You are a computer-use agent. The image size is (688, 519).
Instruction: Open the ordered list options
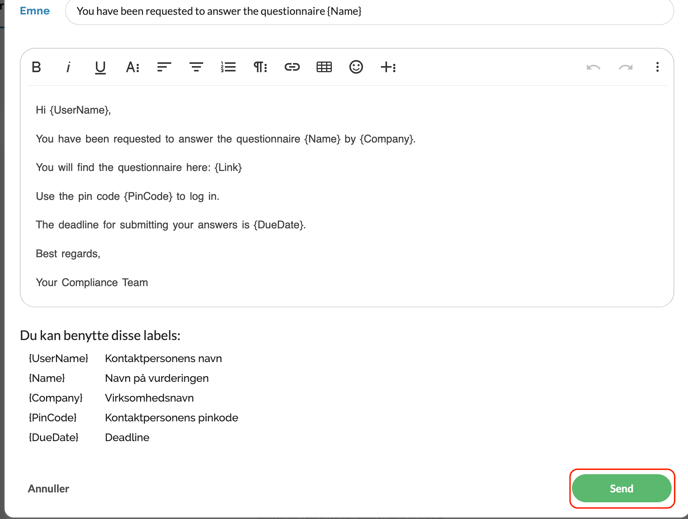(x=228, y=67)
